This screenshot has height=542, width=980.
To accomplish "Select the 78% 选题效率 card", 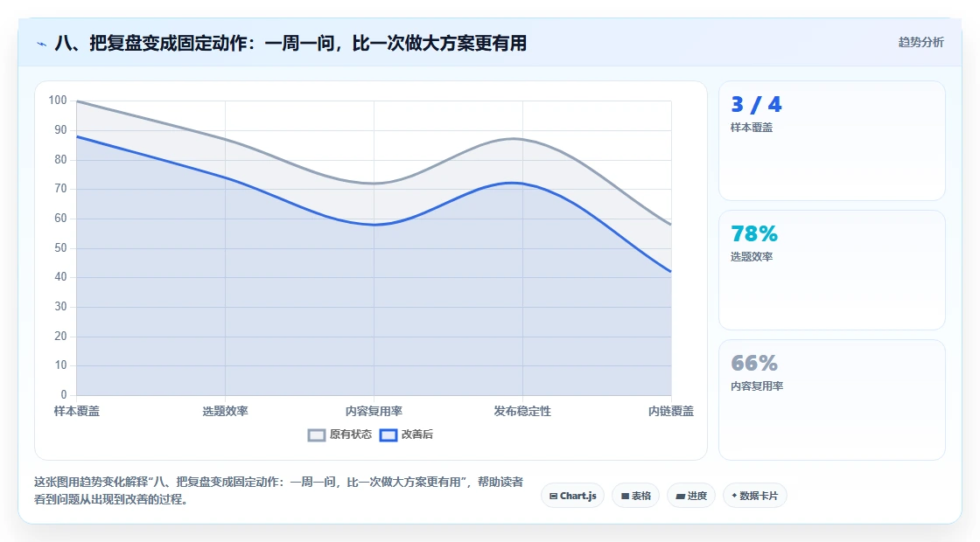I will (832, 270).
